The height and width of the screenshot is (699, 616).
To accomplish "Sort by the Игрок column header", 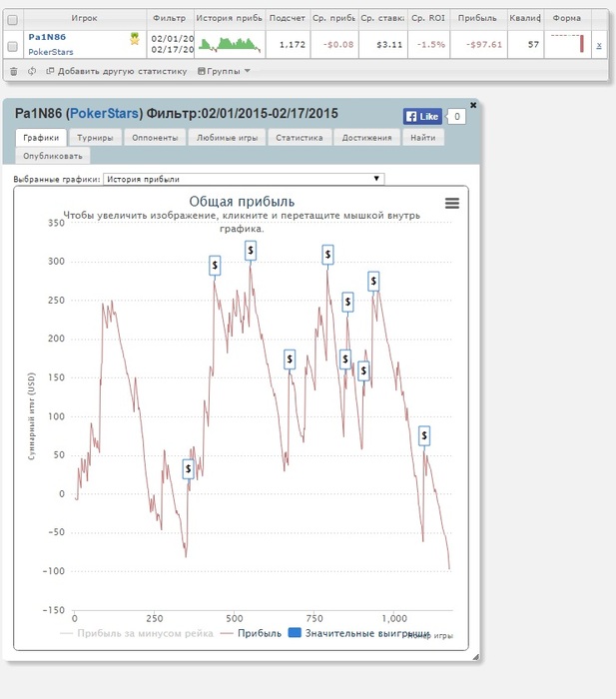I will pos(85,18).
